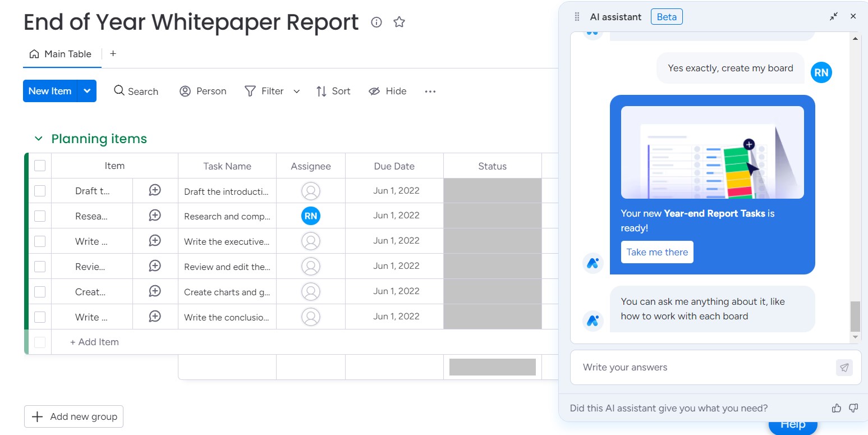
Task: Star the End of Year Whitepaper board
Action: (x=399, y=22)
